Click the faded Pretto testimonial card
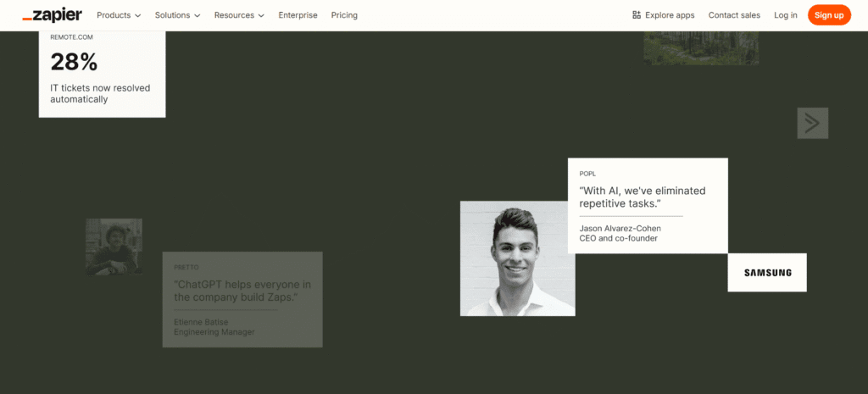 [242, 299]
